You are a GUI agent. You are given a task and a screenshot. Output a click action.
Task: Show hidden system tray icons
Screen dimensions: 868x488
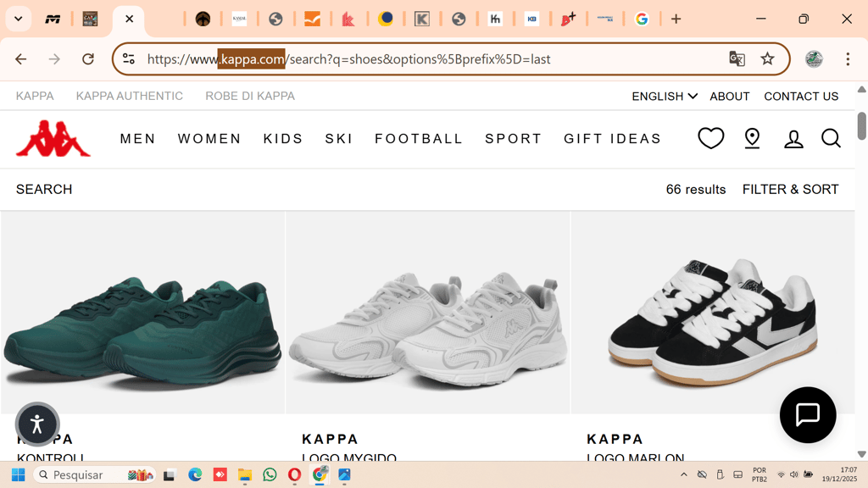coord(684,474)
